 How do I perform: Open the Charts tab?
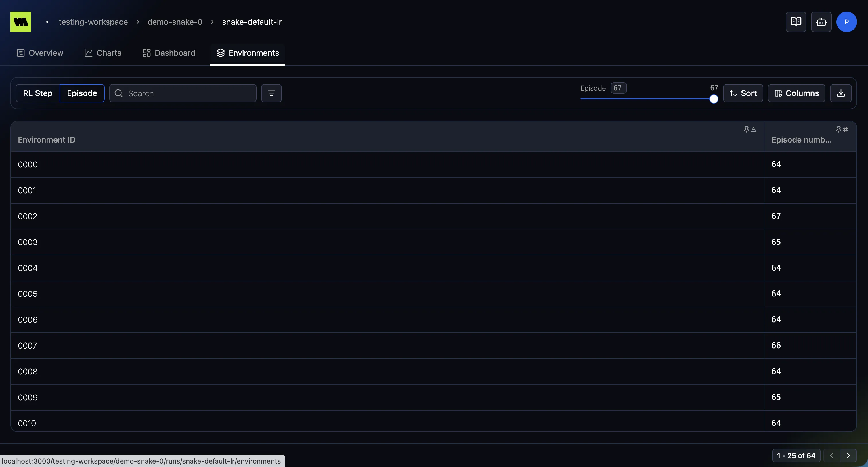coord(103,53)
